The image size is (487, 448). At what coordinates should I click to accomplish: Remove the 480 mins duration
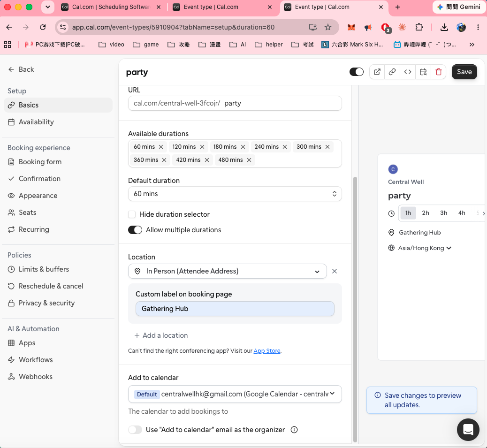click(x=249, y=160)
